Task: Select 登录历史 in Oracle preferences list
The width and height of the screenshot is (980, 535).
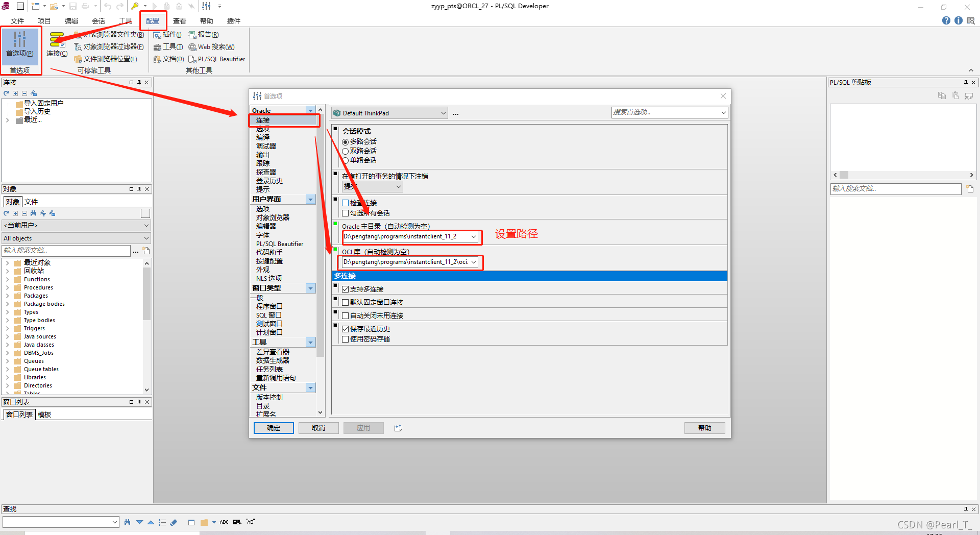Action: (x=269, y=181)
